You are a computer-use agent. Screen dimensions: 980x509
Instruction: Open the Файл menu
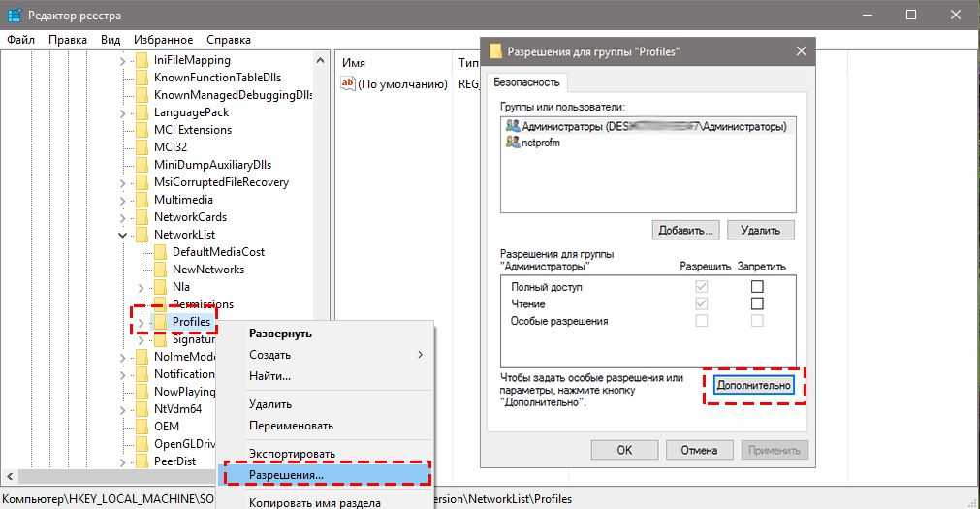(x=20, y=40)
